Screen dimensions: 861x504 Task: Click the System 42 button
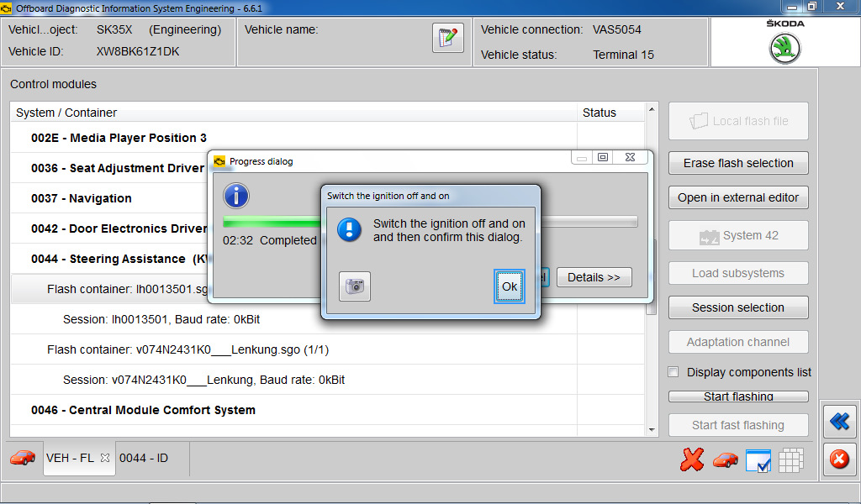point(738,236)
